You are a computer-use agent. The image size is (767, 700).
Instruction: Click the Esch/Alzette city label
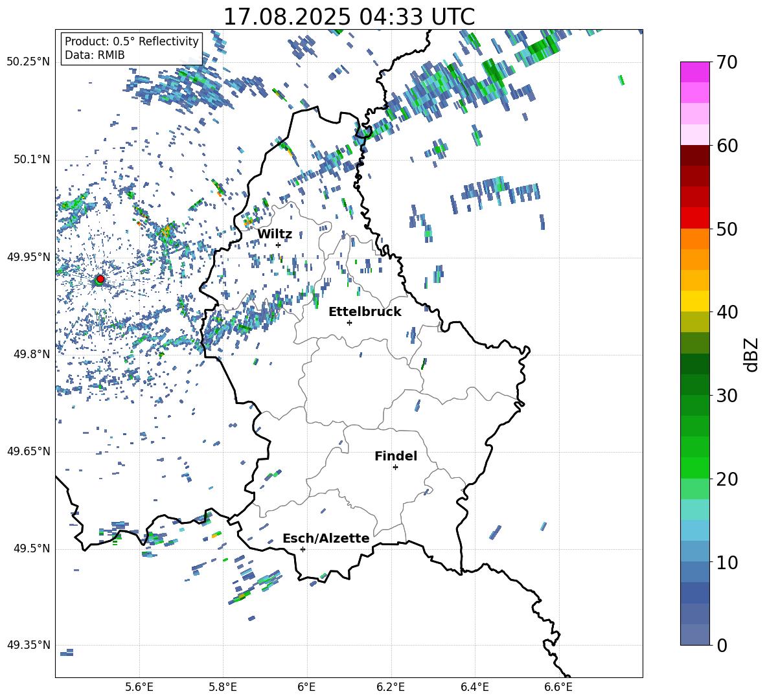(x=326, y=539)
